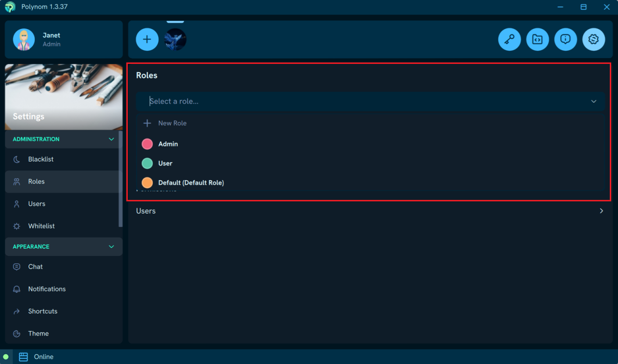618x364 pixels.
Task: Select the Admin role option
Action: click(x=168, y=144)
